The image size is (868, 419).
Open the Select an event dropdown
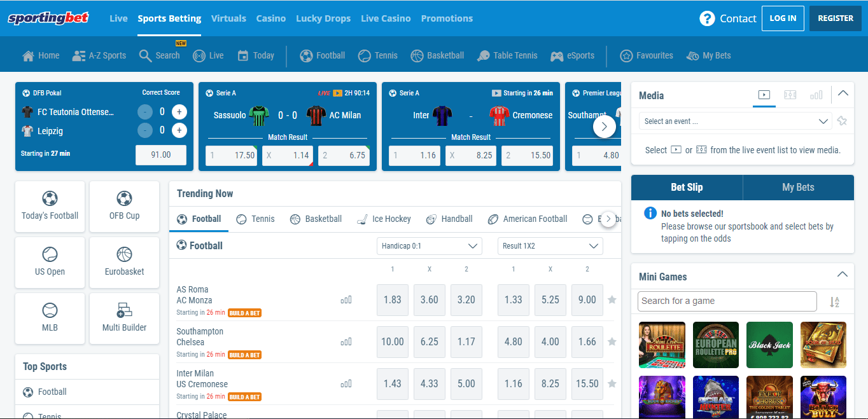click(735, 121)
